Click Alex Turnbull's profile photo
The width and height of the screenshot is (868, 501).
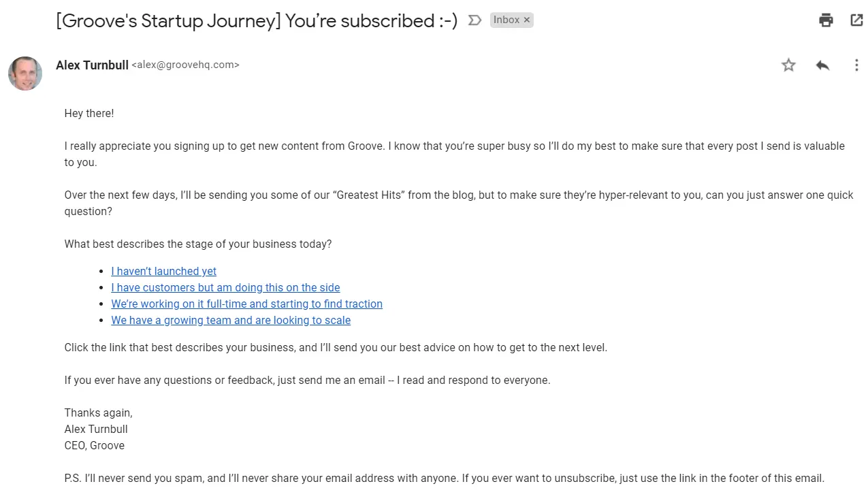(25, 74)
